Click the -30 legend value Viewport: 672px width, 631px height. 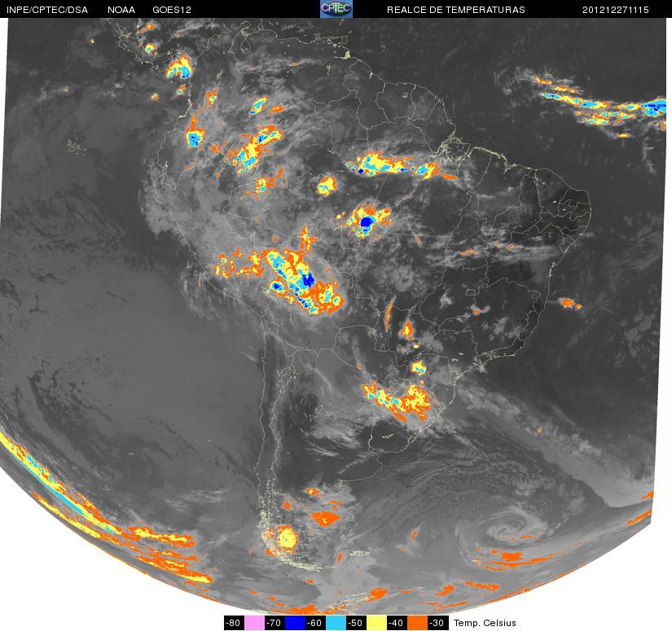pos(437,623)
